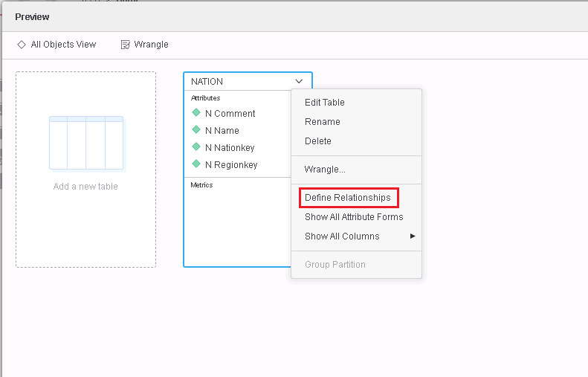
Task: Open Wrangle... from the context menu
Action: (x=325, y=170)
